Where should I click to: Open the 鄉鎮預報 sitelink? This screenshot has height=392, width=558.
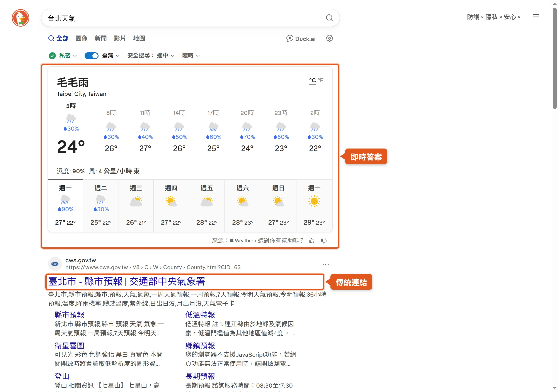[200, 346]
